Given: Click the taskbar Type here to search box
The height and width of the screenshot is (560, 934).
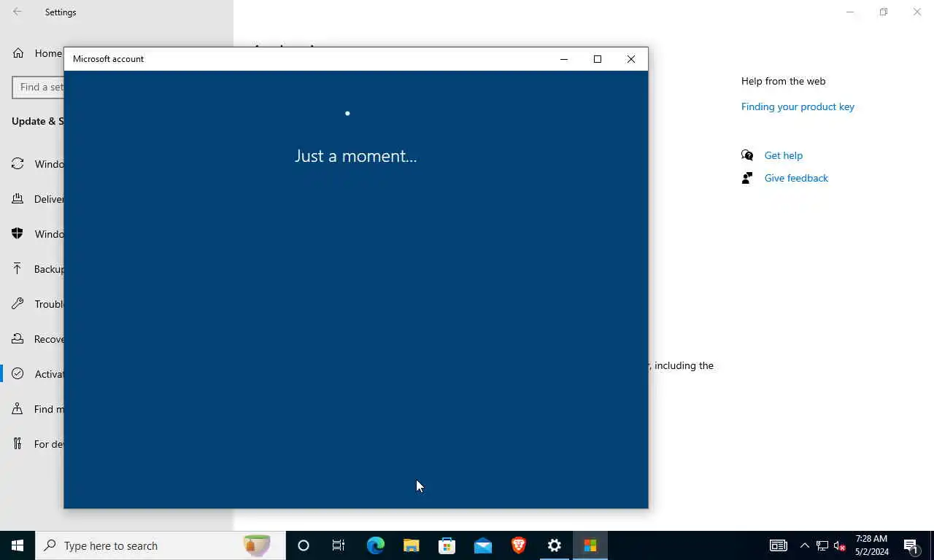Looking at the screenshot, I should pyautogui.click(x=161, y=545).
